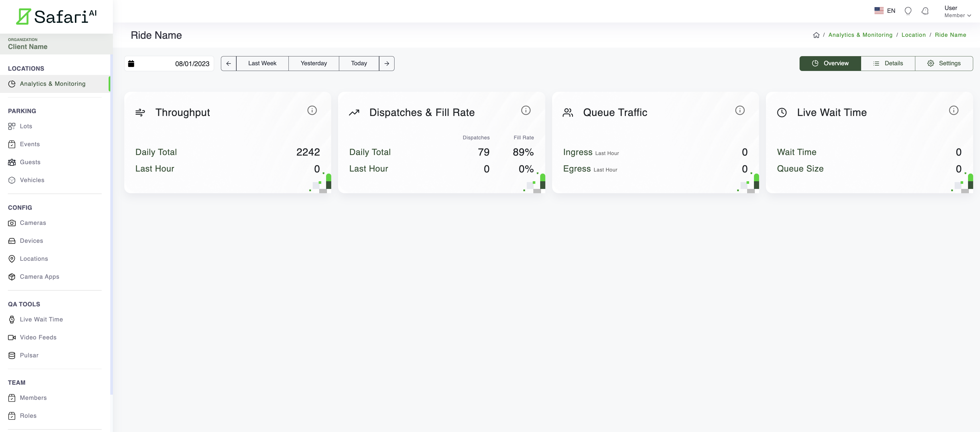Advance date with right arrow button
980x432 pixels.
click(x=387, y=64)
